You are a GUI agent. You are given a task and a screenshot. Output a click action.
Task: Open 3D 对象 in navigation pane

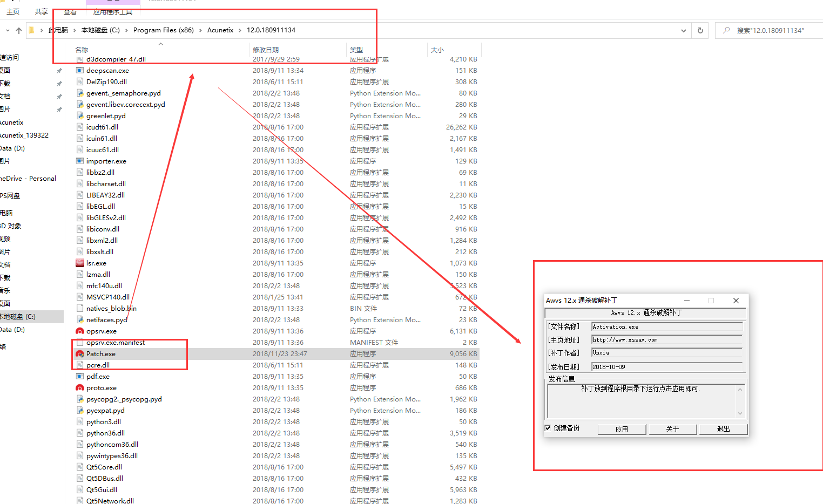[11, 226]
